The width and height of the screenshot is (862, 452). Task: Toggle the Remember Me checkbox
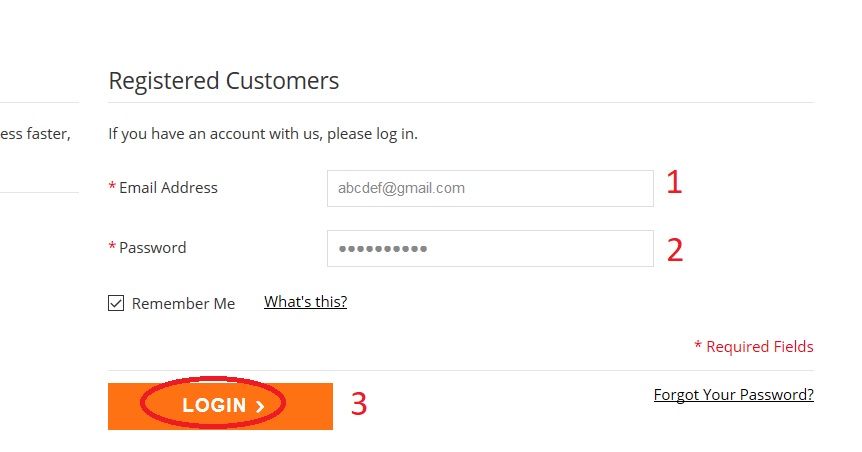point(116,303)
